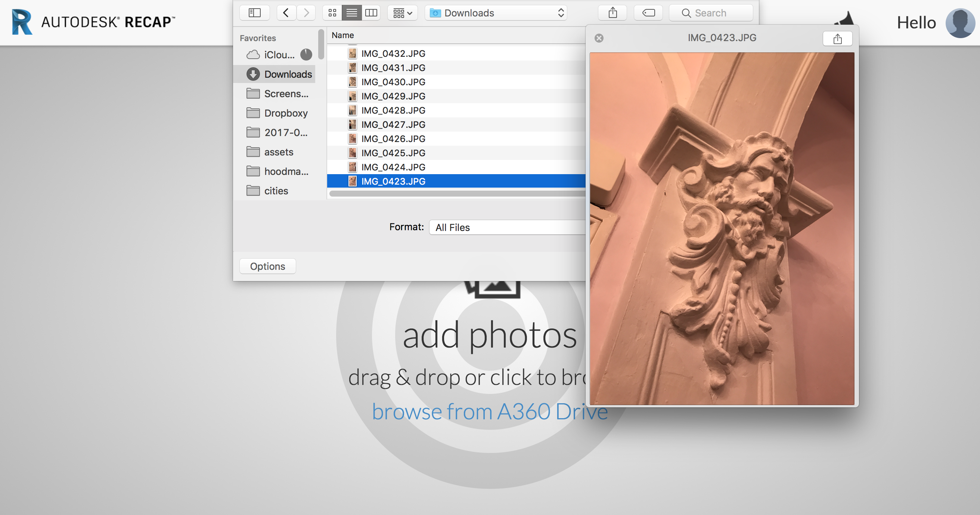Open the Format All Files dropdown
This screenshot has height=515, width=980.
click(508, 227)
